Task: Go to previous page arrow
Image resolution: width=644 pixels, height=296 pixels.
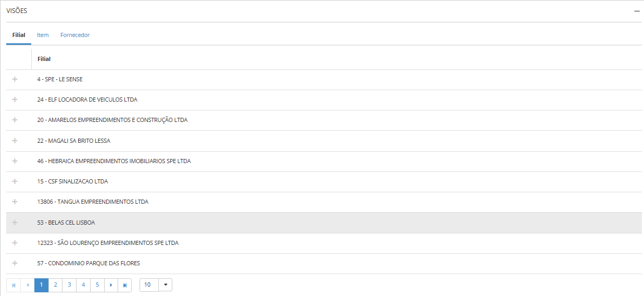Action: (27, 285)
